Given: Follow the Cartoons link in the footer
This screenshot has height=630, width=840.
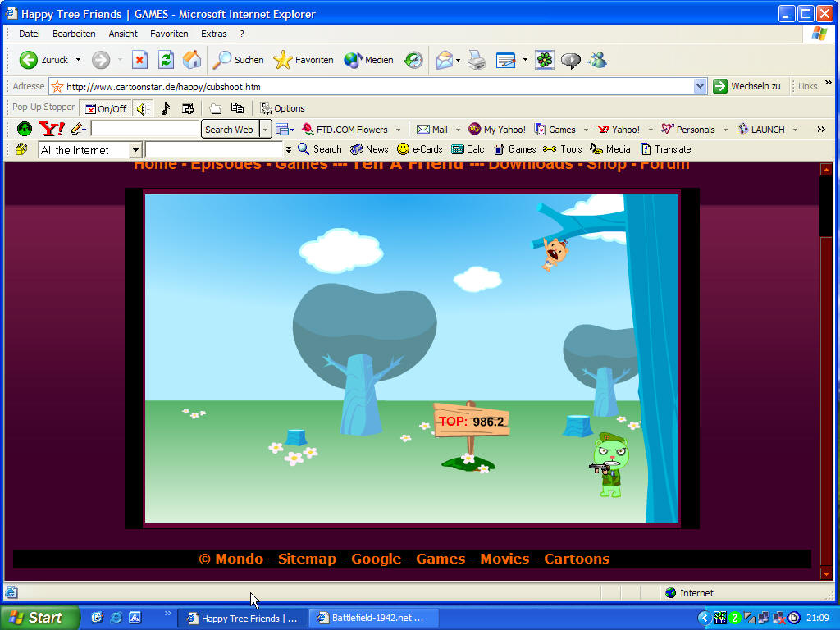Looking at the screenshot, I should 577,559.
